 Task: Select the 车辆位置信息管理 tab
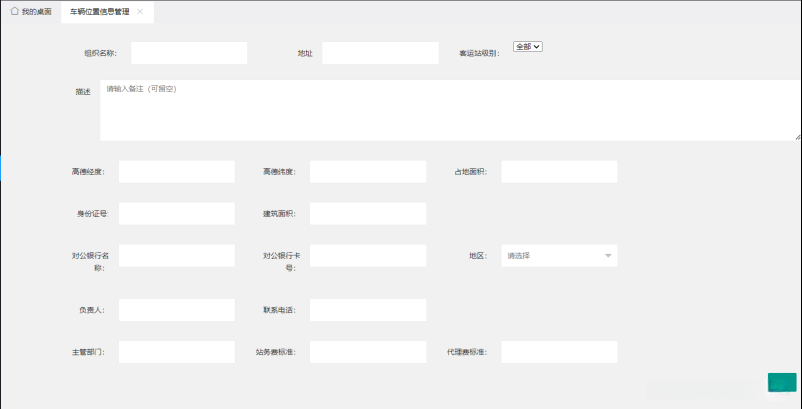(x=99, y=12)
